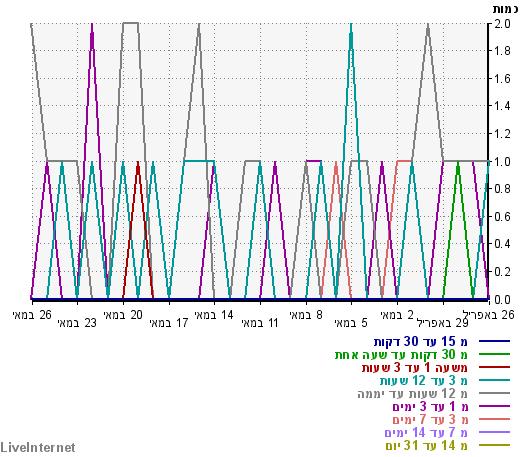Click the x-axis date '14 במאי'
The height and width of the screenshot is (457, 520).
tap(214, 315)
